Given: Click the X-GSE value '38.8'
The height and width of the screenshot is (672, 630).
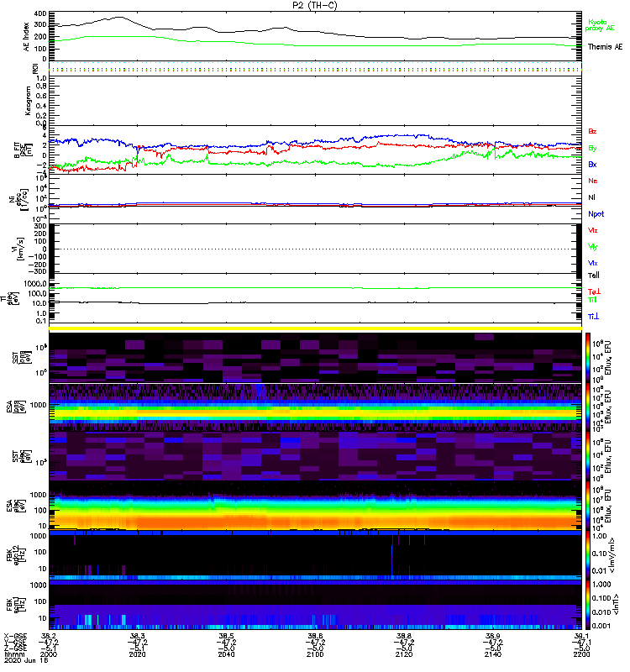Looking at the screenshot, I should coord(404,636).
